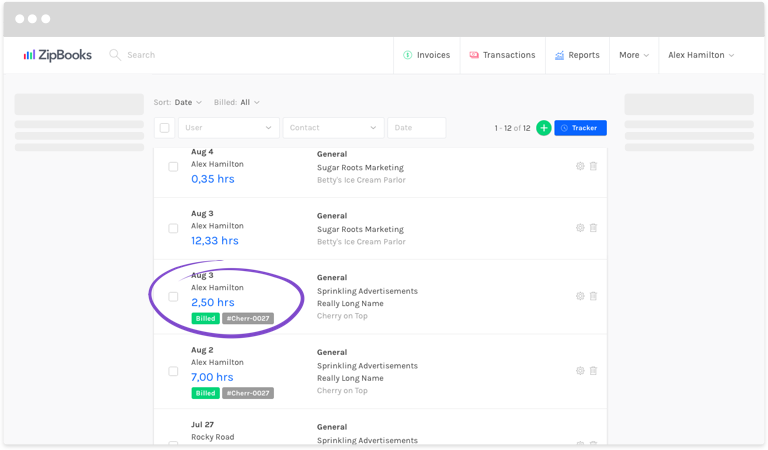The width and height of the screenshot is (768, 450).
Task: Click Sugar Roots Marketing in 12,33 hrs entry
Action: (360, 229)
